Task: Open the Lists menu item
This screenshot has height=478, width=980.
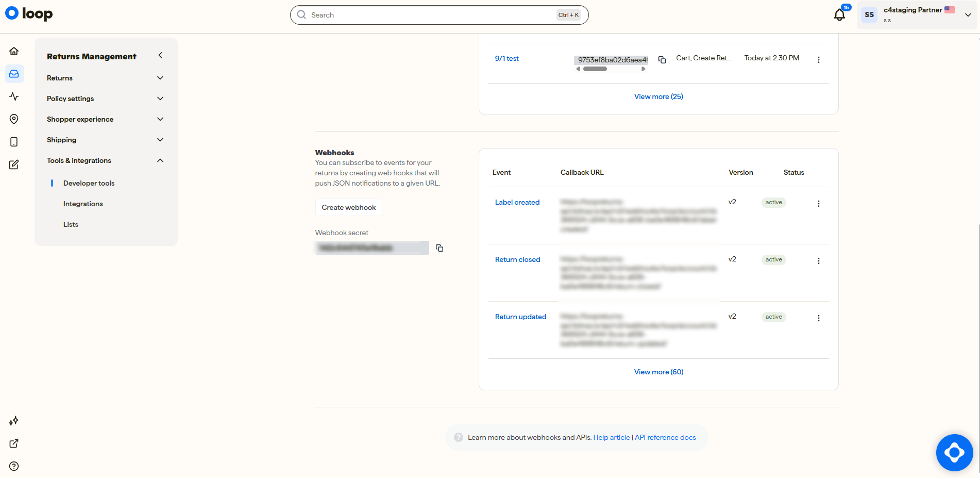Action: point(71,224)
